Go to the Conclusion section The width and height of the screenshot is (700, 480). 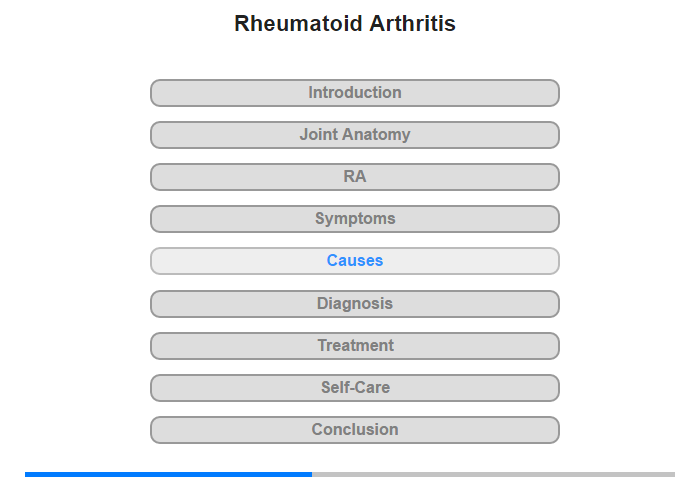coord(355,430)
